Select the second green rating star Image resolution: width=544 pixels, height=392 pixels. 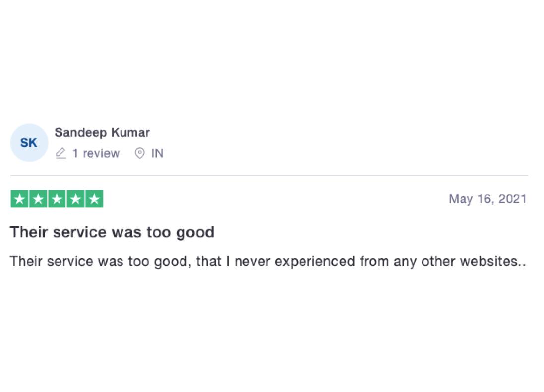[38, 199]
